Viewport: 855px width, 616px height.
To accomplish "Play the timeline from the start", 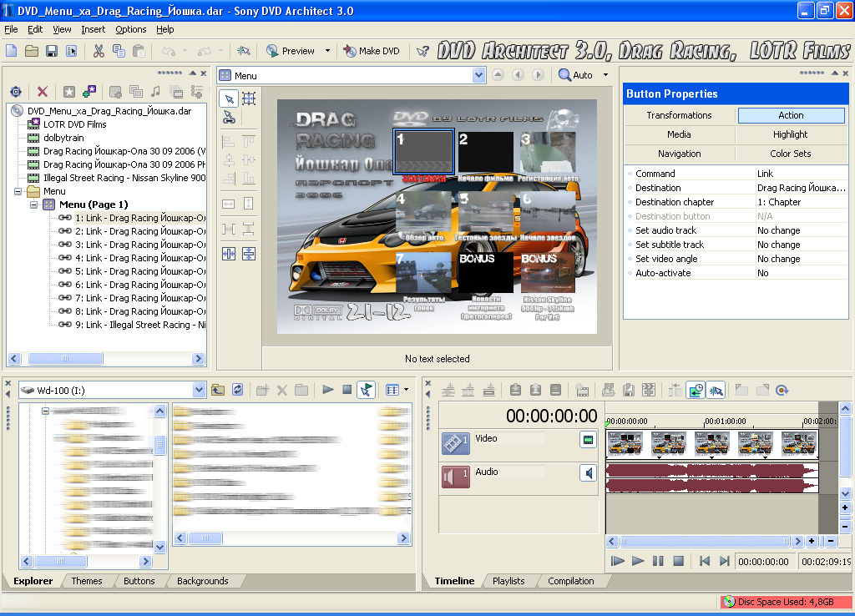I will coord(618,561).
